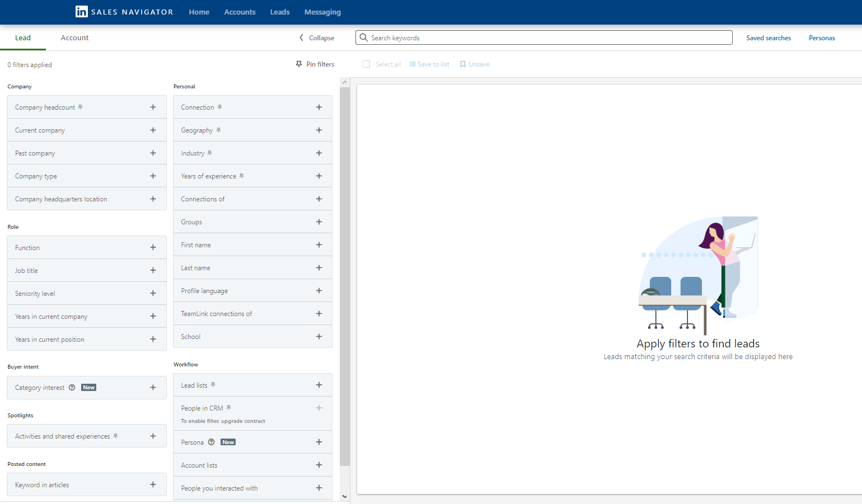Click the filter panel scroll down arrow
Viewport: 862px width, 504px height.
pos(345,496)
